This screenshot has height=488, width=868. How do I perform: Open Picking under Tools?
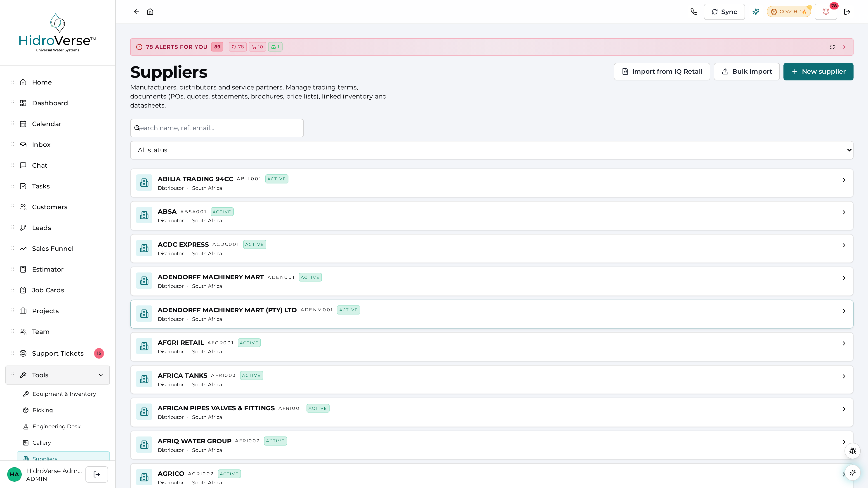click(x=63, y=410)
